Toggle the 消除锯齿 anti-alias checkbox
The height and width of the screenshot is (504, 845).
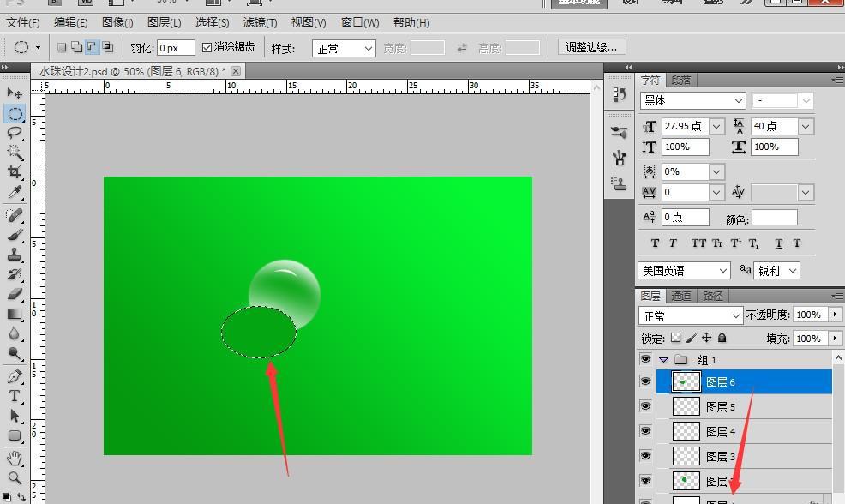pyautogui.click(x=207, y=47)
